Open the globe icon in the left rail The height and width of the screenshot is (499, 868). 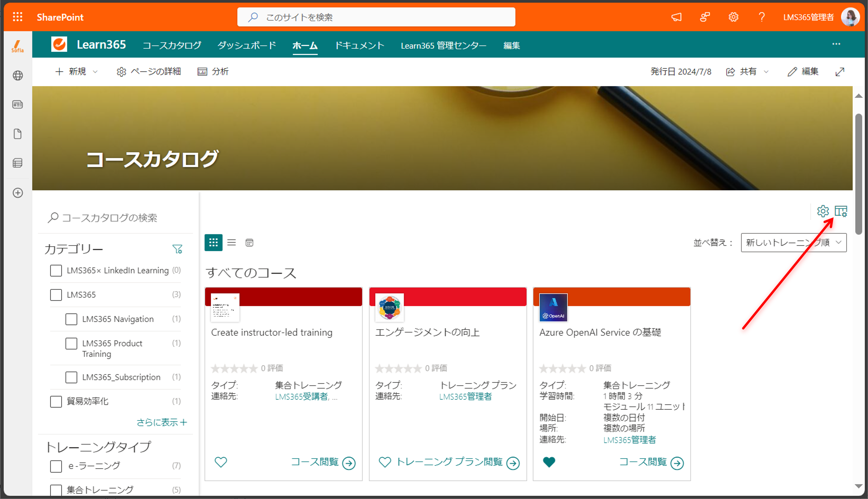[x=18, y=75]
